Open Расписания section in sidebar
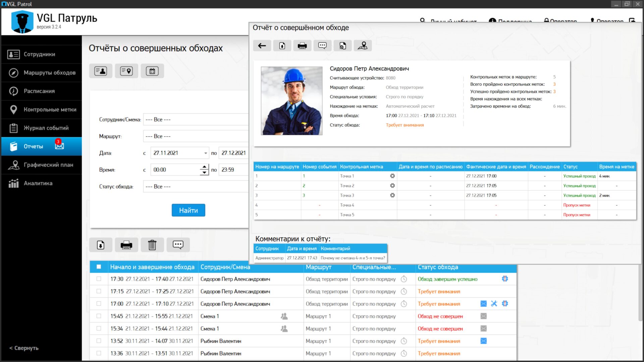The width and height of the screenshot is (644, 362). (42, 91)
